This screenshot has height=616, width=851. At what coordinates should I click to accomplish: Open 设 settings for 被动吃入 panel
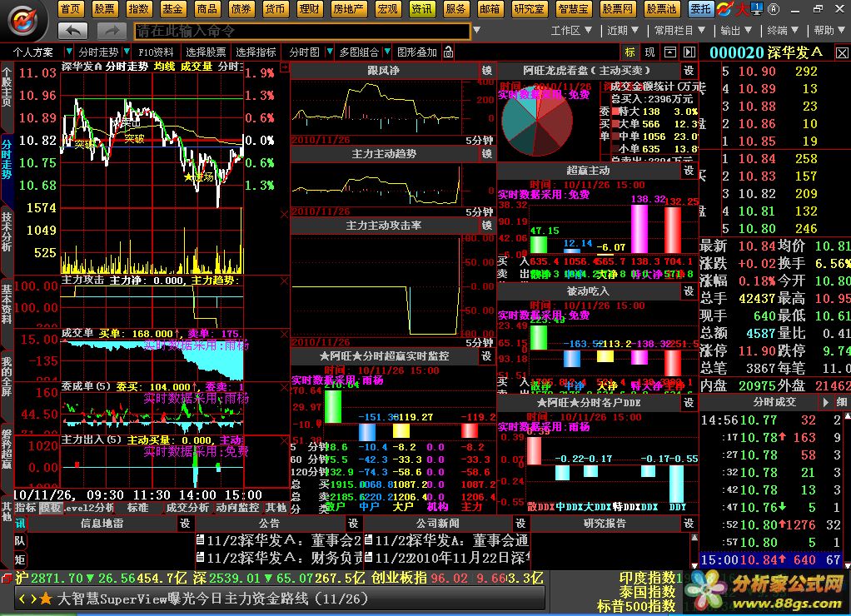689,291
